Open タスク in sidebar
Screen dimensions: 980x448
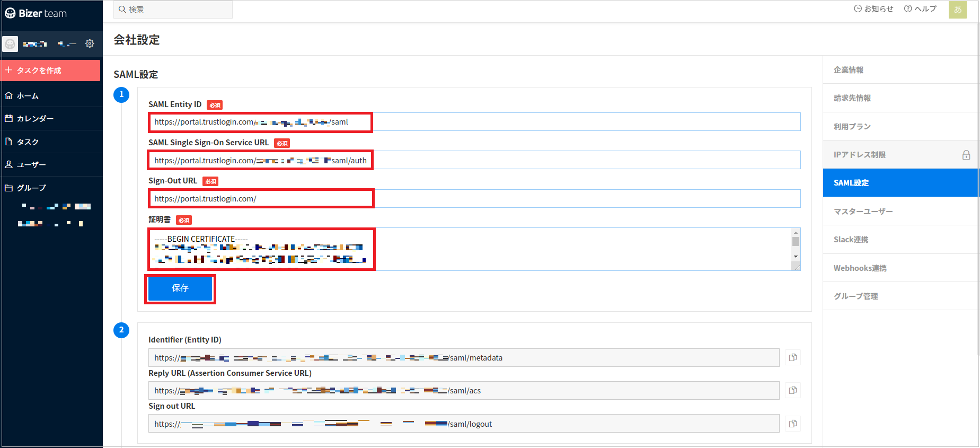coord(51,142)
